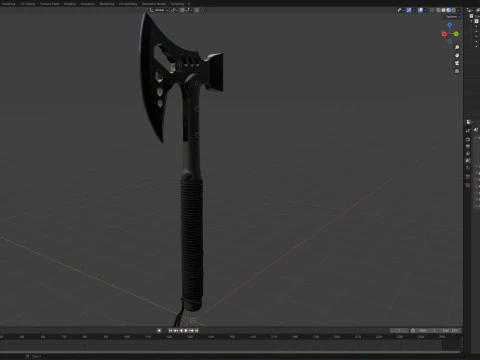This screenshot has height=360, width=480.
Task: Click the Start frame field
Action: point(428,330)
